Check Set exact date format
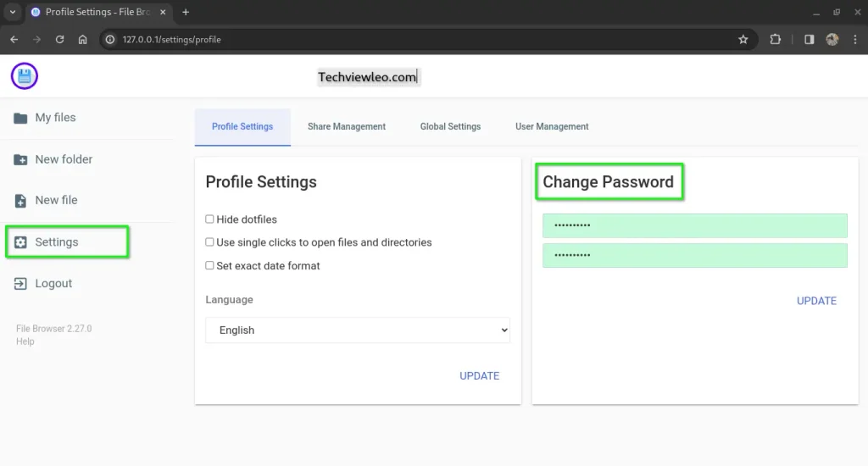 click(x=209, y=266)
